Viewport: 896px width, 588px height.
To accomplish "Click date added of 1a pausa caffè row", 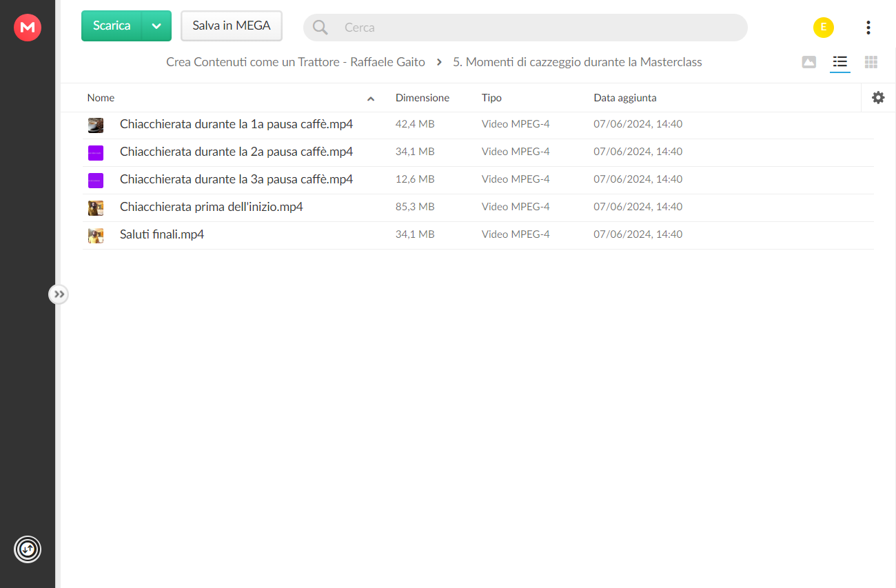I will [638, 124].
